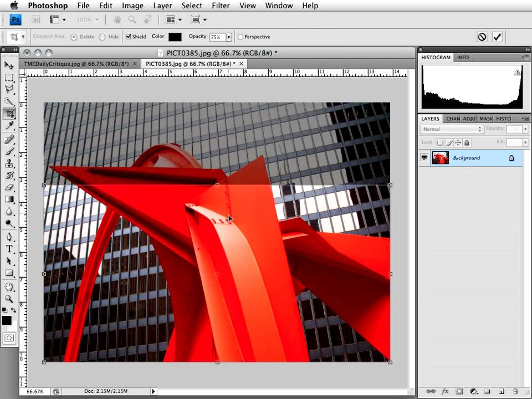Open the shield Color swatch
This screenshot has width=532, height=399.
pyautogui.click(x=175, y=37)
